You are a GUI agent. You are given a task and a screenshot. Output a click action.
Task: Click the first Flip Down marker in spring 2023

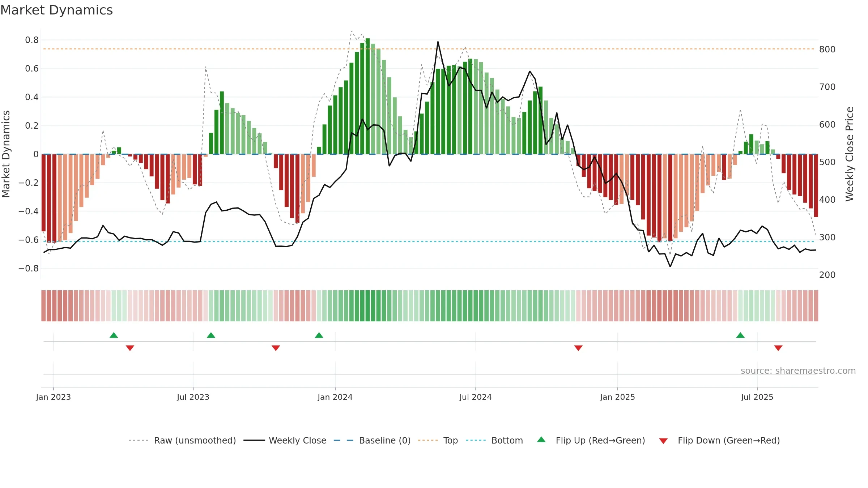pyautogui.click(x=130, y=348)
